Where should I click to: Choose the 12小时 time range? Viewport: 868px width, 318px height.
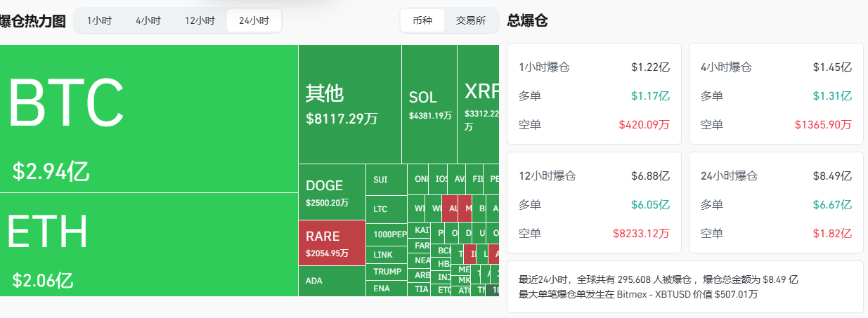[x=200, y=21]
